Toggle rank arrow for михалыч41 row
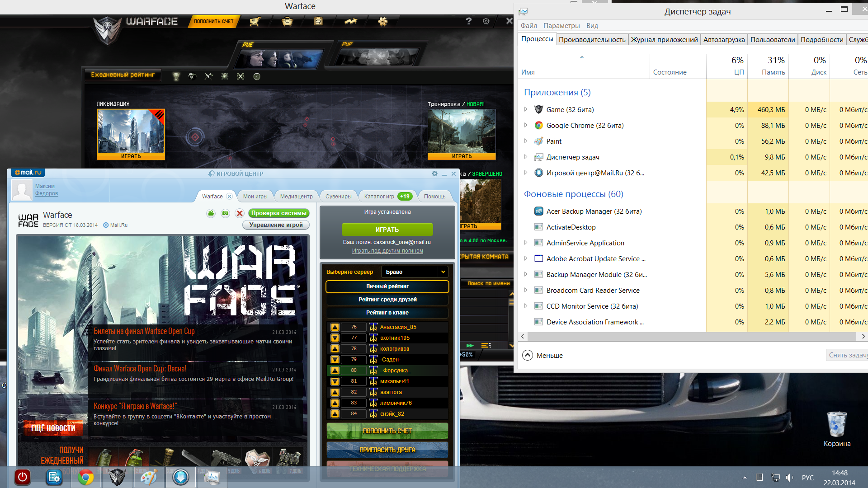The image size is (868, 488). [335, 381]
